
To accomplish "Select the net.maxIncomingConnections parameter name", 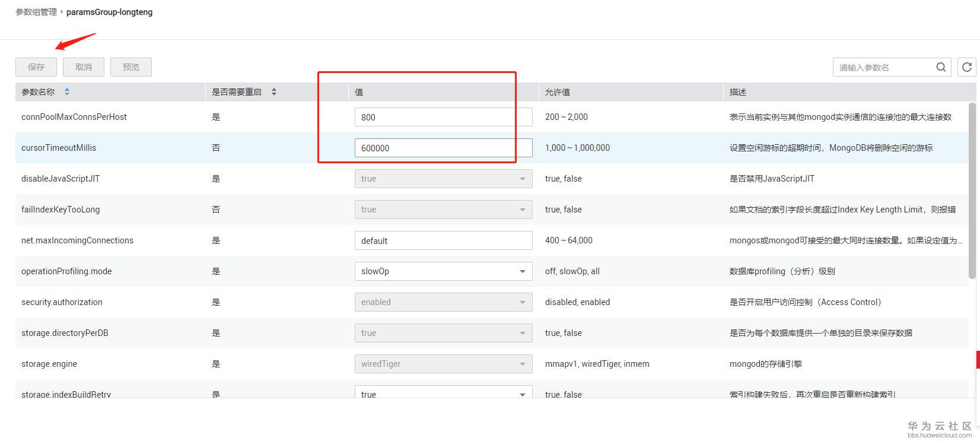I will point(77,240).
